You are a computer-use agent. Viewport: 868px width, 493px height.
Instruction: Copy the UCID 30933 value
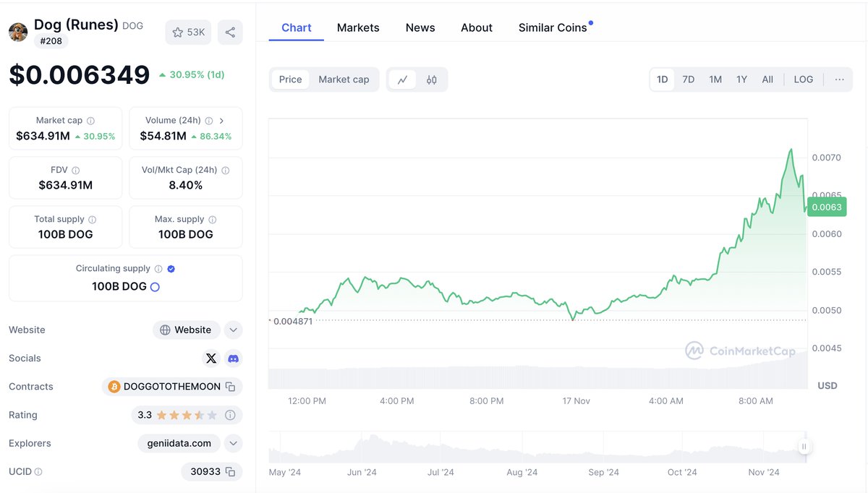230,471
